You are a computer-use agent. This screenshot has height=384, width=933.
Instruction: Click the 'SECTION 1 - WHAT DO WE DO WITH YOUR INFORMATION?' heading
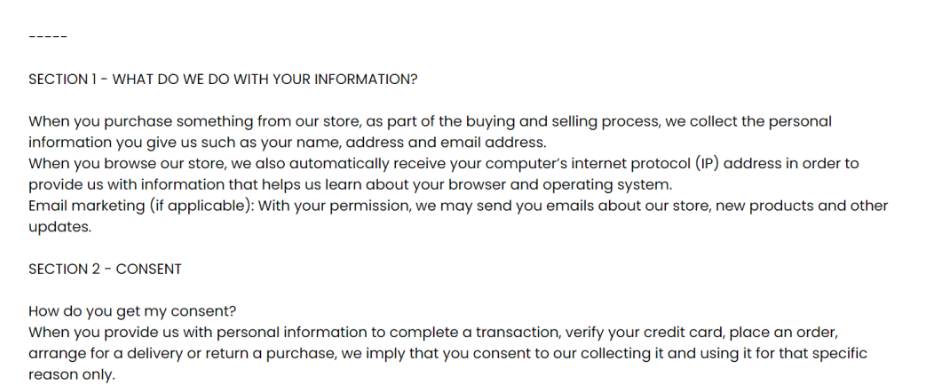(x=223, y=79)
